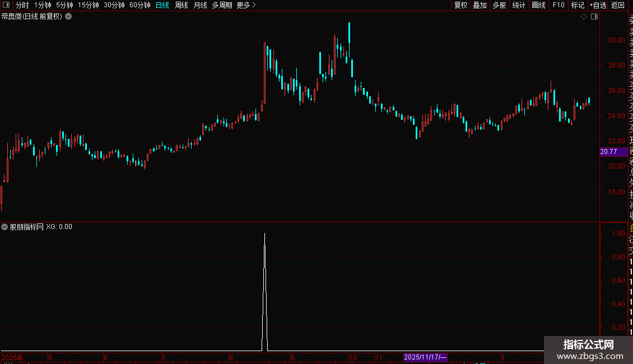Screen dimensions: 633x364
Task: Select the 30分钟 period tab
Action: [x=114, y=5]
